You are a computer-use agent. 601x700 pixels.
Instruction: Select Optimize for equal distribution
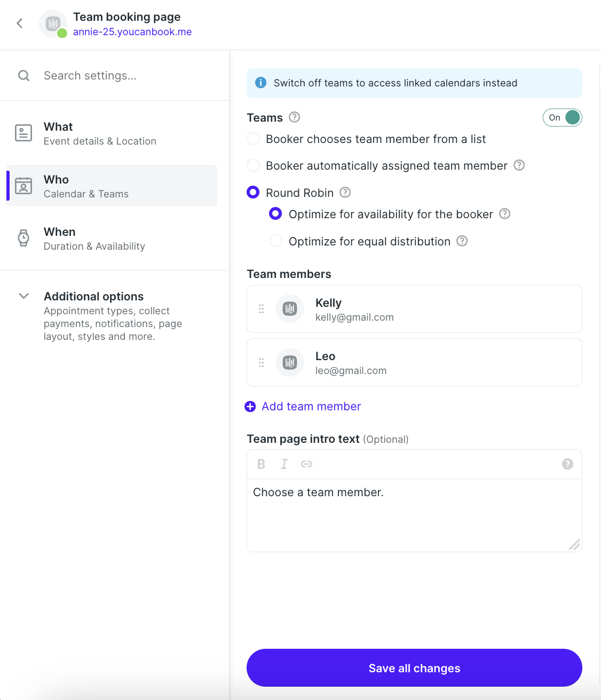276,241
